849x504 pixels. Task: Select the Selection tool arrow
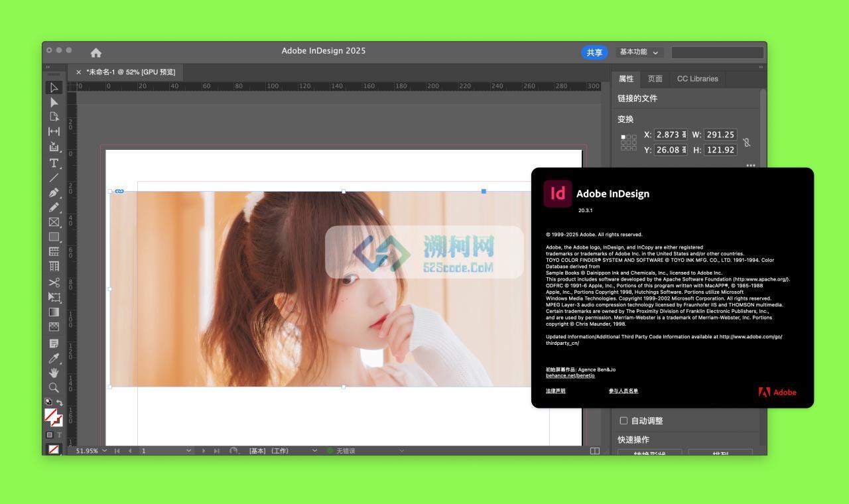pyautogui.click(x=54, y=88)
